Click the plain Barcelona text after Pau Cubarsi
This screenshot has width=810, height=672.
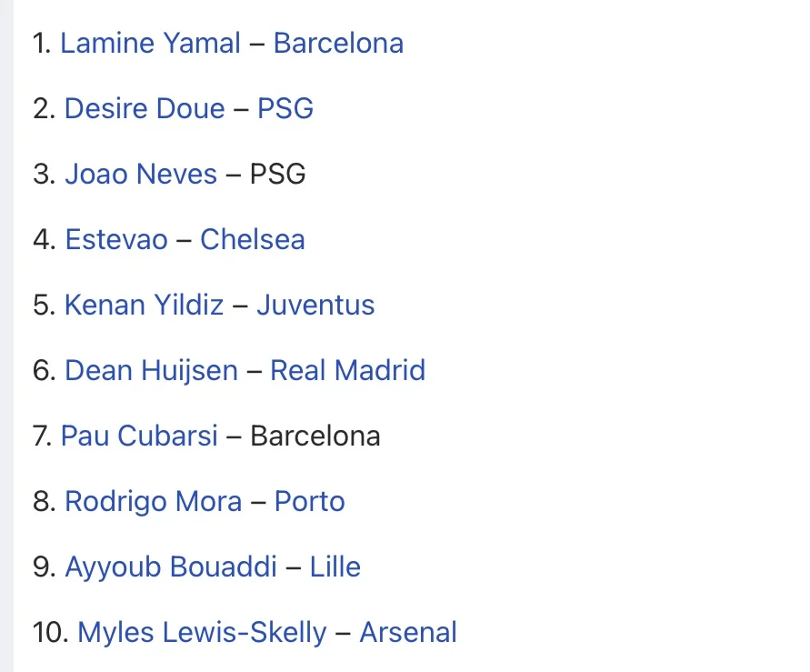(x=315, y=436)
